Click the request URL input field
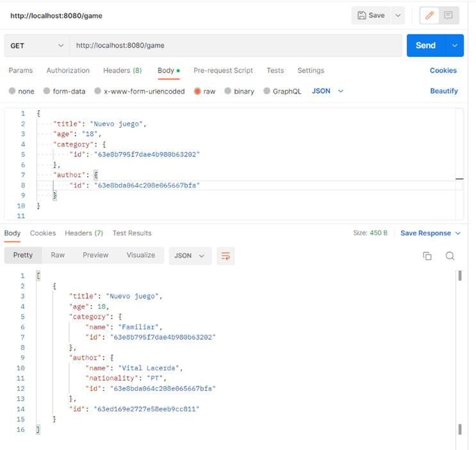The height and width of the screenshot is (450, 476). coord(236,46)
